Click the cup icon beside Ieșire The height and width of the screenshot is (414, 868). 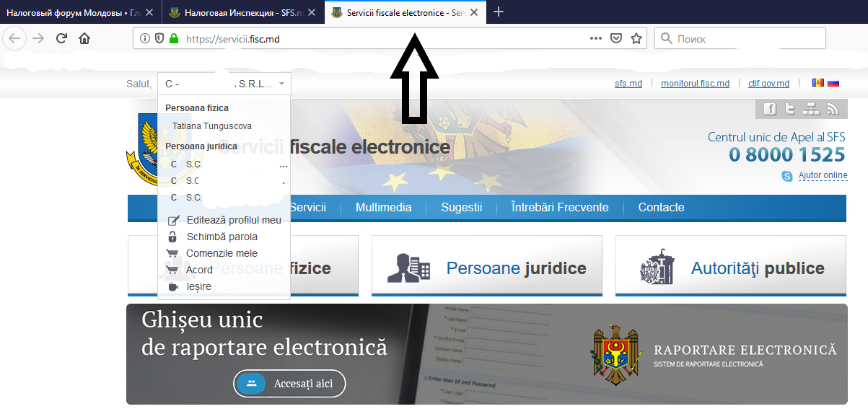coord(172,286)
